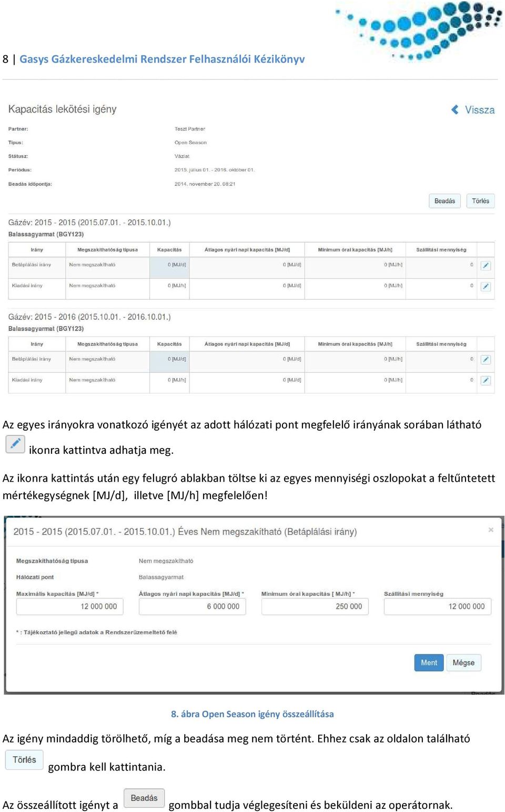This screenshot has width=505, height=812.
Task: Edit Betáplálási irány row for 2015-2016 gas year
Action: 486,360
